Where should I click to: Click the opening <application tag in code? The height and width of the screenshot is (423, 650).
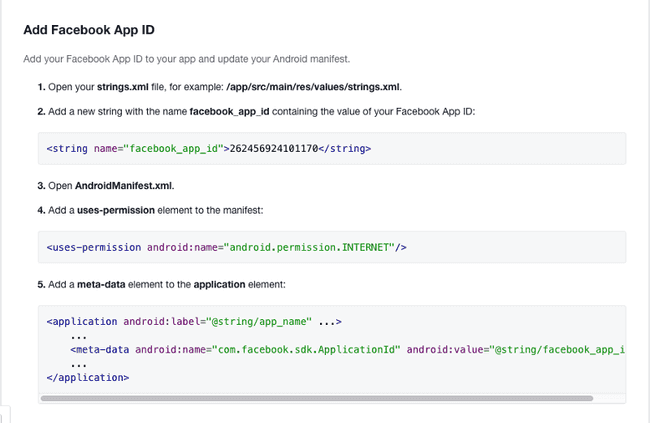coord(82,321)
